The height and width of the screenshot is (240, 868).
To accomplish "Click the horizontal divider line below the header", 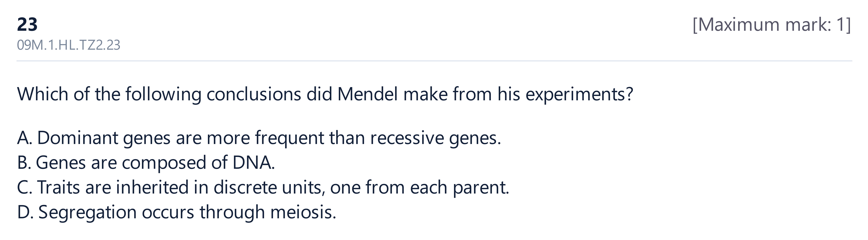I will 434,61.
